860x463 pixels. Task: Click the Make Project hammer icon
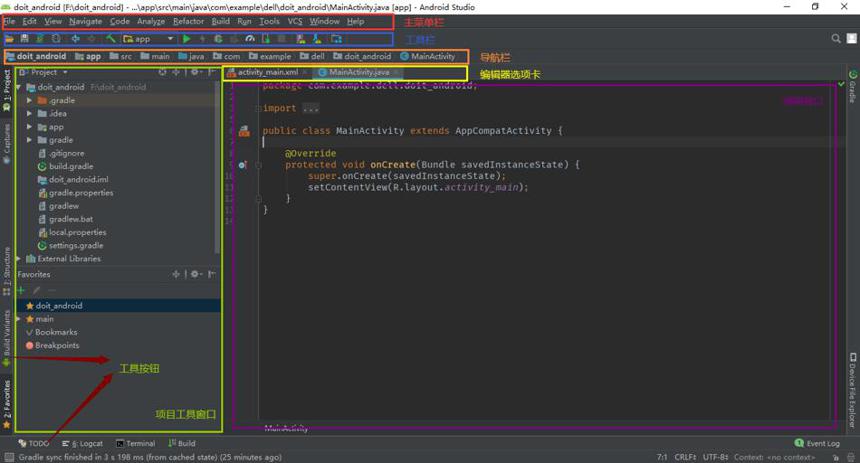[x=111, y=39]
